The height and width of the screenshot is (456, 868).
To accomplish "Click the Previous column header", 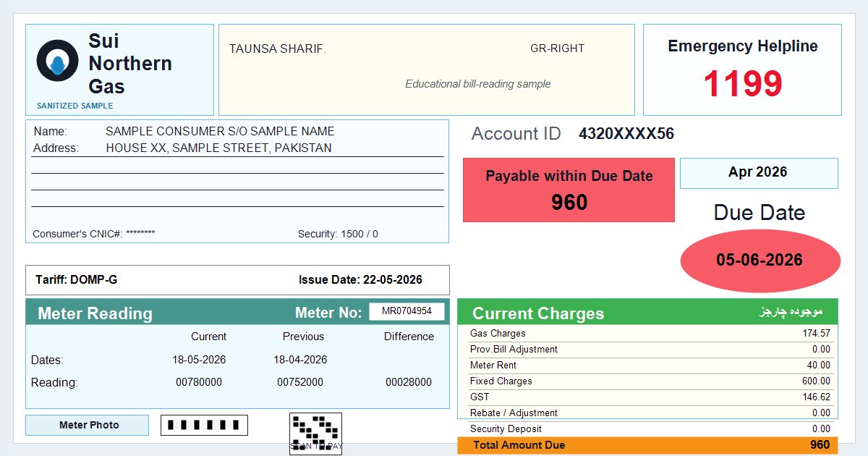I will tap(303, 337).
